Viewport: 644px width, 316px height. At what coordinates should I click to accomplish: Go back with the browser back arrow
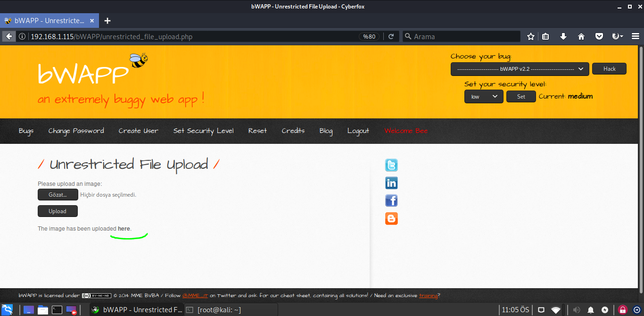9,36
